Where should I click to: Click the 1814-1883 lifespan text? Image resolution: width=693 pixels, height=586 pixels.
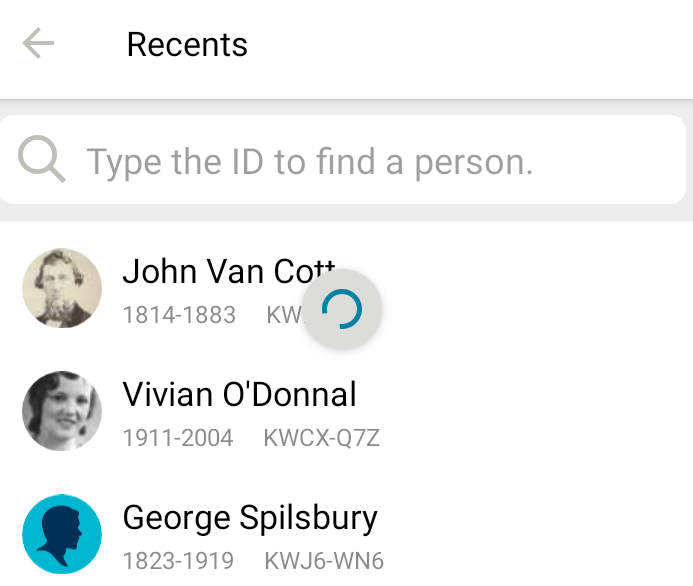point(179,315)
